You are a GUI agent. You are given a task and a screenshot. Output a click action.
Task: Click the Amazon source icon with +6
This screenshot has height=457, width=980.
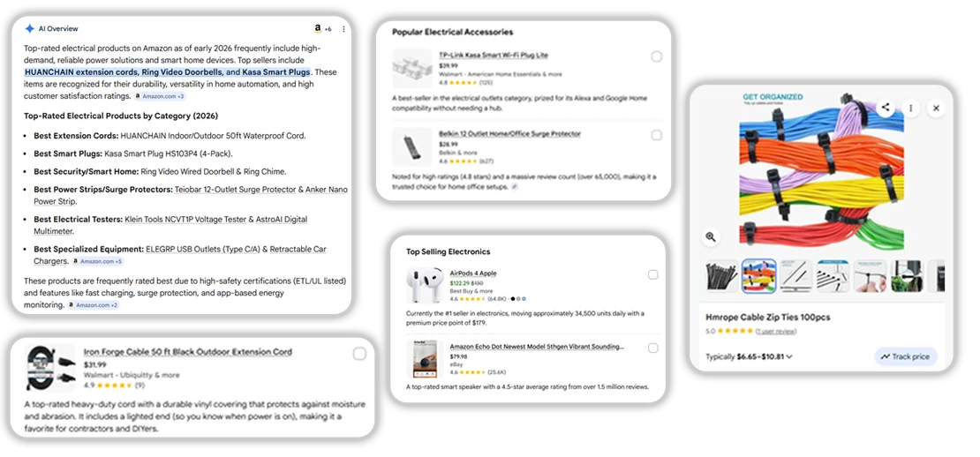coord(321,28)
